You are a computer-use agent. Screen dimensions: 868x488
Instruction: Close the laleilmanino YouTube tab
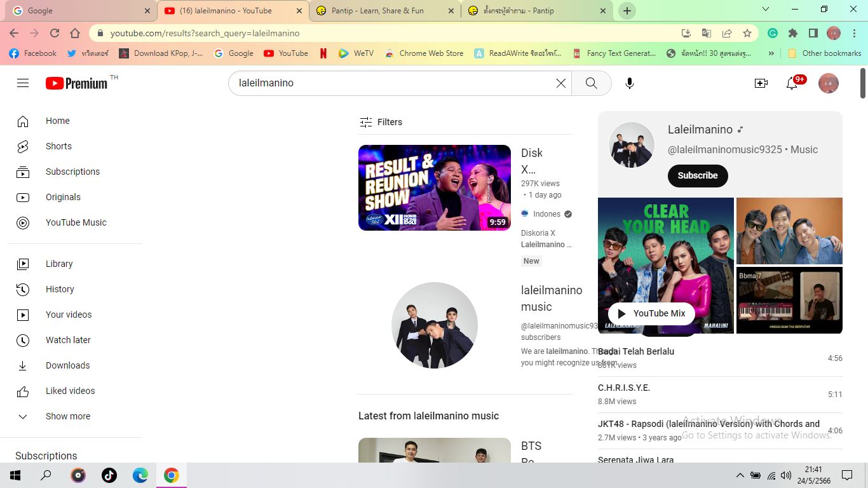coord(299,11)
